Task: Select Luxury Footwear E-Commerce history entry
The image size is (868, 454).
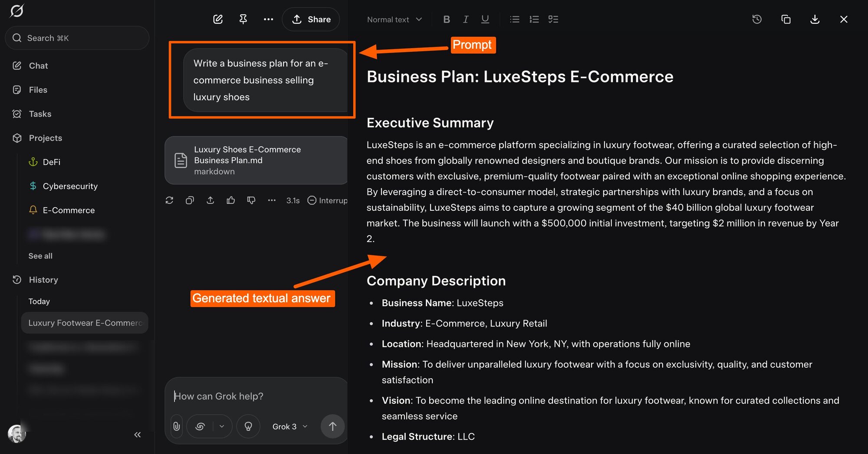Action: 85,323
